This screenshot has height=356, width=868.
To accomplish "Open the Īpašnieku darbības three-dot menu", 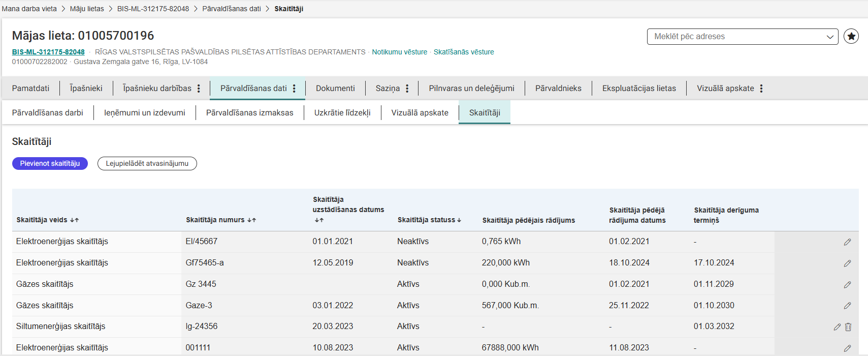I will (199, 88).
